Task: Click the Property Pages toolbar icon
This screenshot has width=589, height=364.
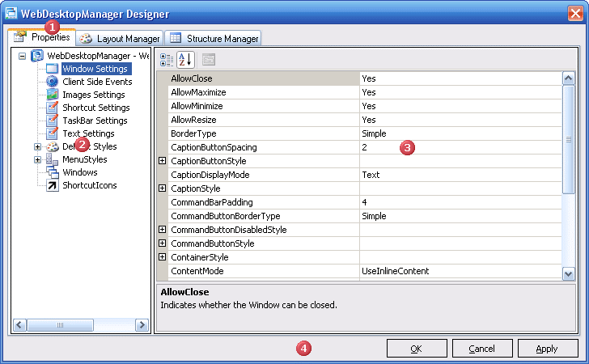Action: [x=208, y=59]
